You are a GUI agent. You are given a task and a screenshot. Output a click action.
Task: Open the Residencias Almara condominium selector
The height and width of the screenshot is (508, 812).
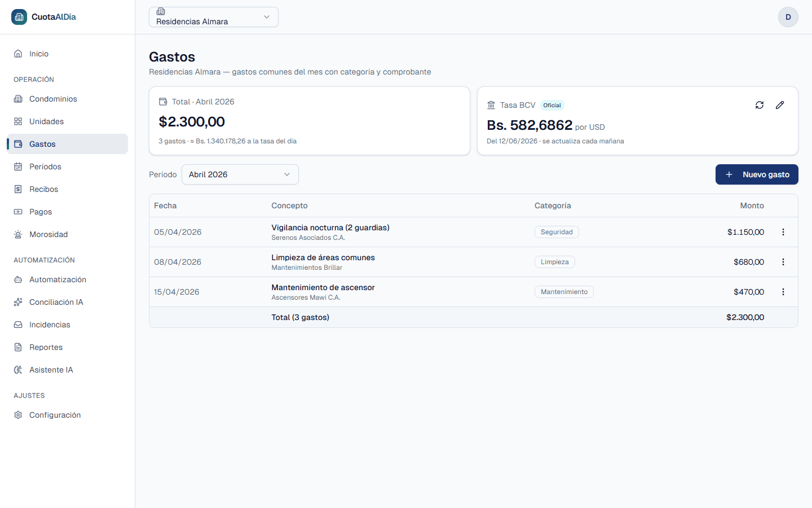[x=214, y=17]
